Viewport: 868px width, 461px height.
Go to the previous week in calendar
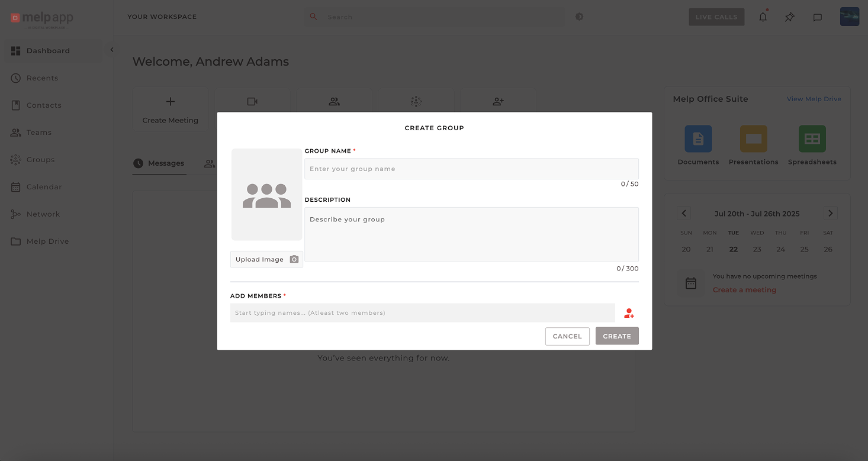(684, 214)
